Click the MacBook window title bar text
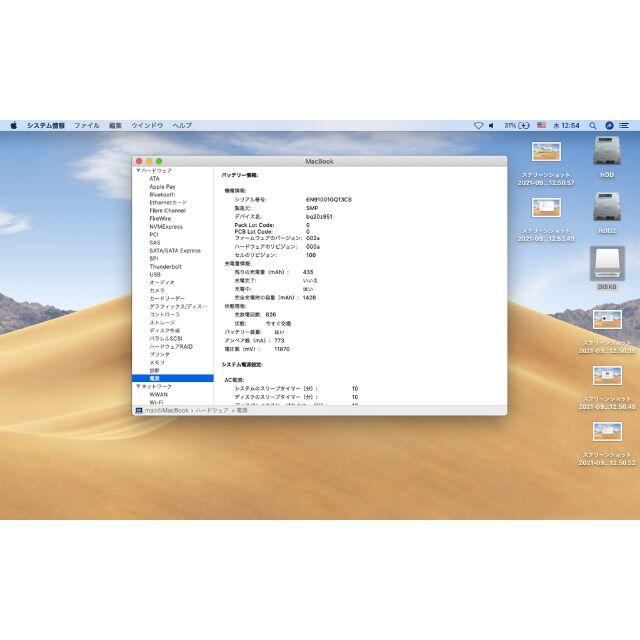This screenshot has height=640, width=640. coord(319,161)
